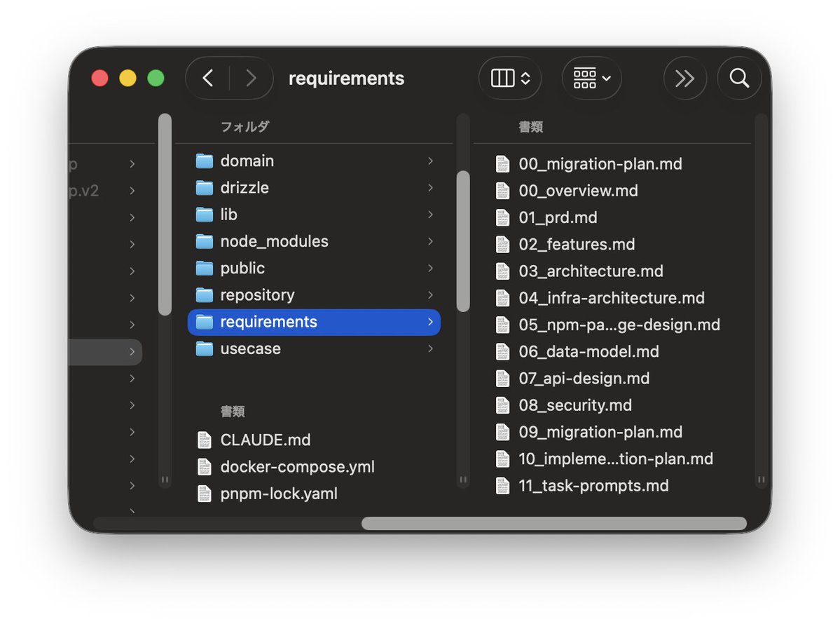Click the 08_security.md document icon

click(x=502, y=405)
